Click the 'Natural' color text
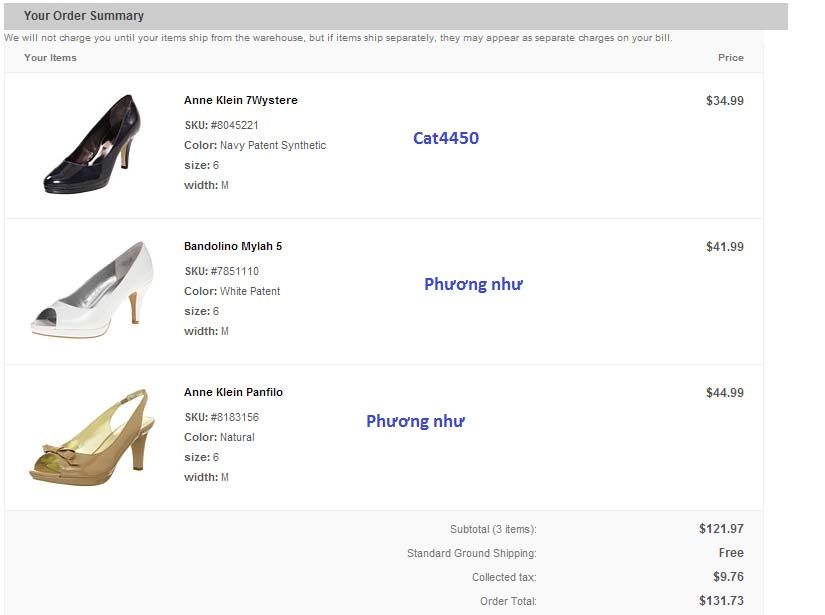This screenshot has height=615, width=825. point(237,437)
